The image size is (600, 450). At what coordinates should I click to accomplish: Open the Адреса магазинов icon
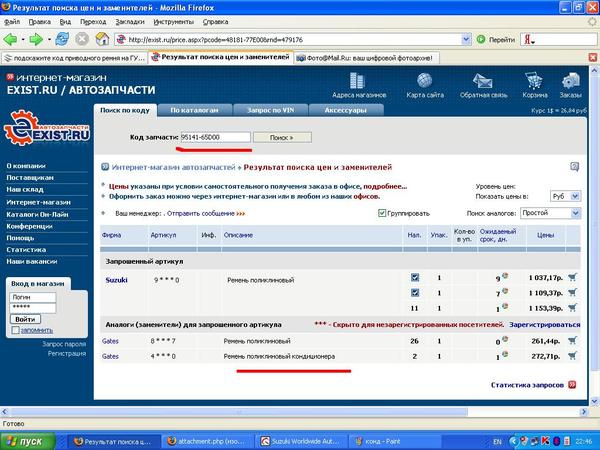pyautogui.click(x=357, y=81)
